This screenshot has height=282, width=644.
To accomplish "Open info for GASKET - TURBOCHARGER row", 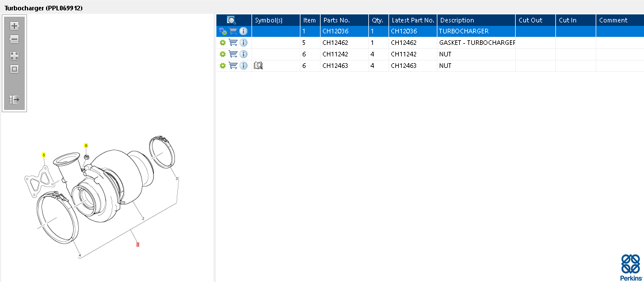I will click(243, 43).
